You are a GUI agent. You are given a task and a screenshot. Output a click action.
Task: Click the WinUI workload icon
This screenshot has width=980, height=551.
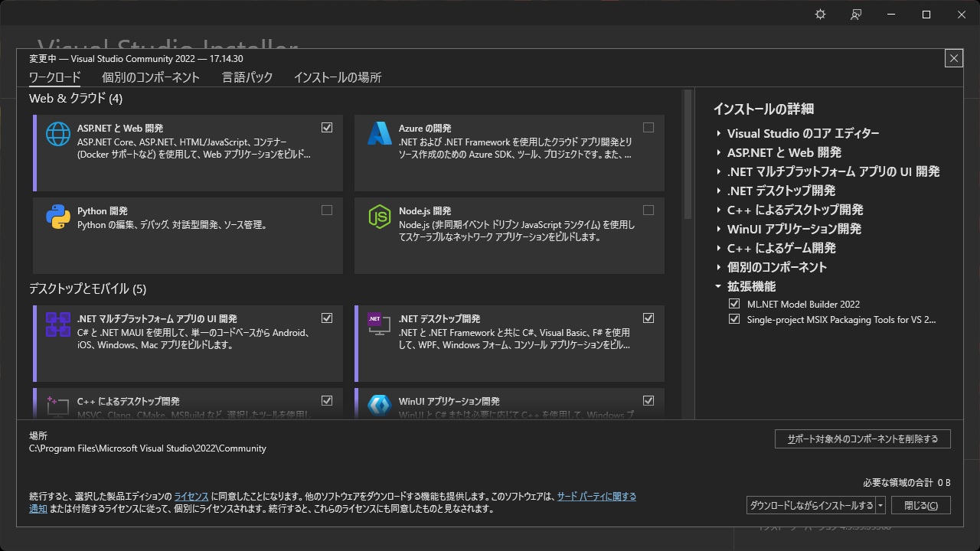tap(380, 405)
